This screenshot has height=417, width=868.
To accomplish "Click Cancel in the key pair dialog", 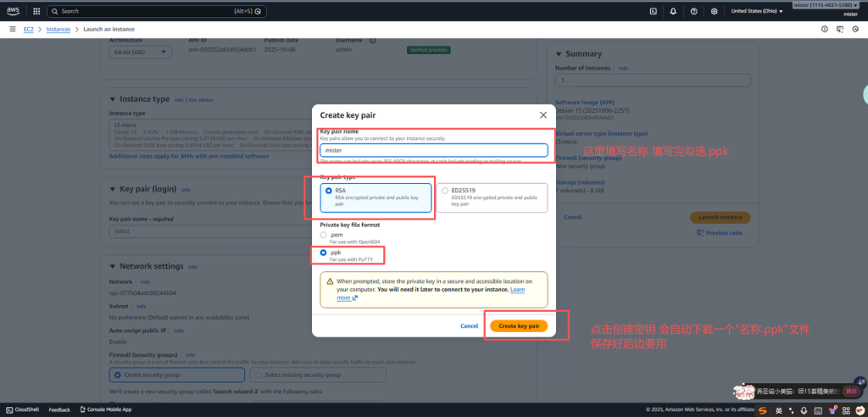I will [469, 326].
